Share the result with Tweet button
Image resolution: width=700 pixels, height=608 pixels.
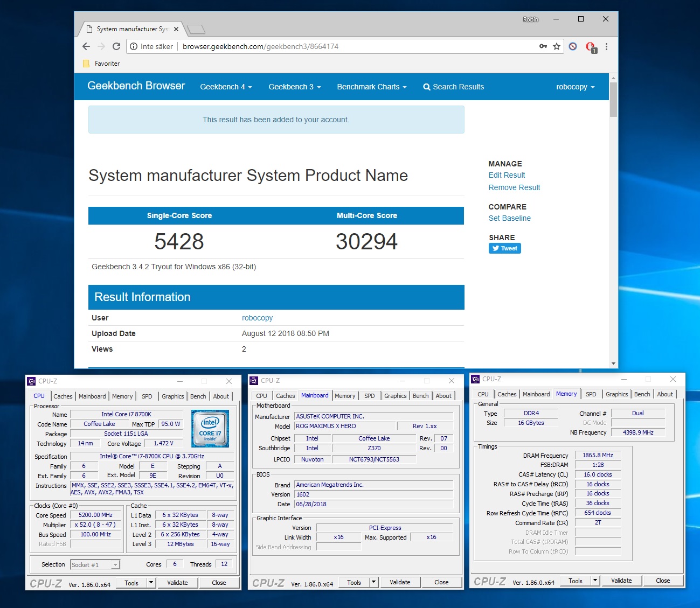coord(505,248)
